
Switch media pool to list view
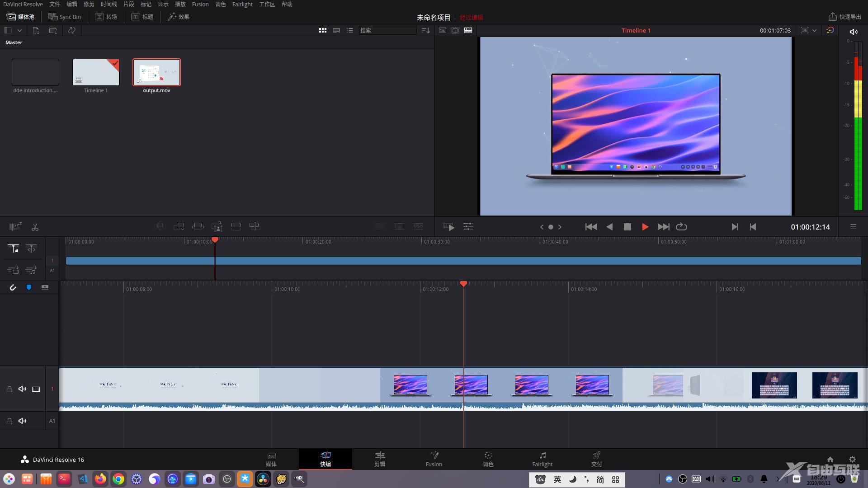pyautogui.click(x=350, y=30)
